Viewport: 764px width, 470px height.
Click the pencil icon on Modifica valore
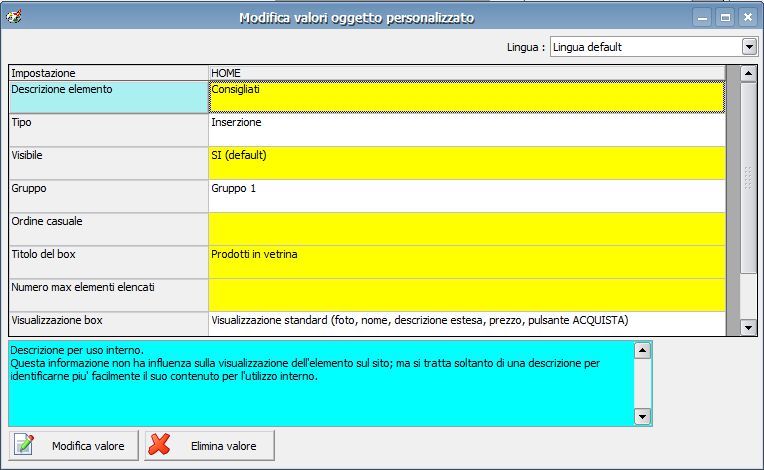23,445
